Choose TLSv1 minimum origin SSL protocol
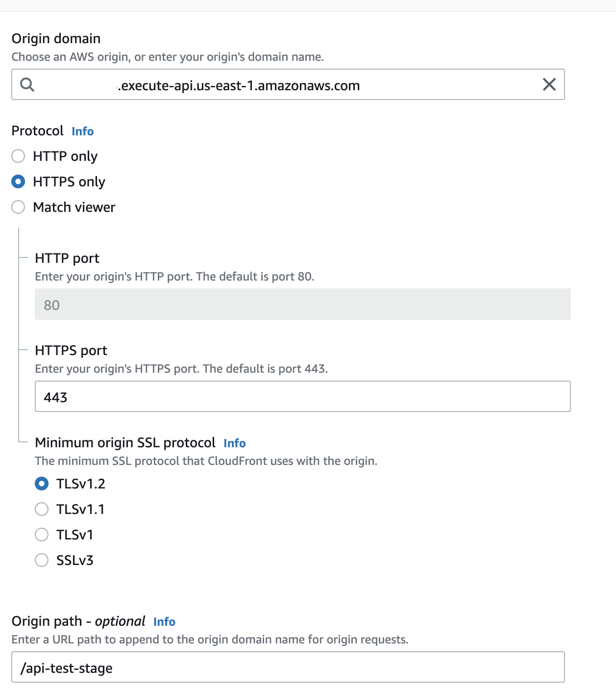The height and width of the screenshot is (691, 616). 42,535
